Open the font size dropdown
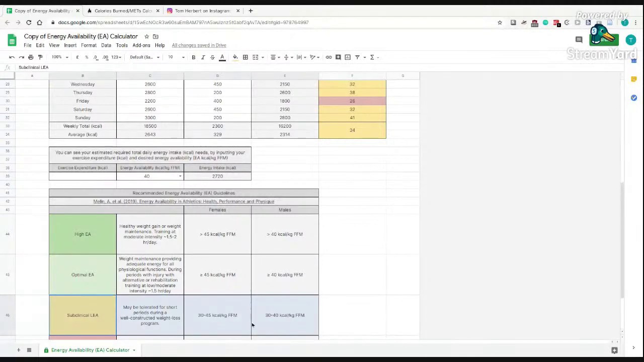 tap(176, 57)
